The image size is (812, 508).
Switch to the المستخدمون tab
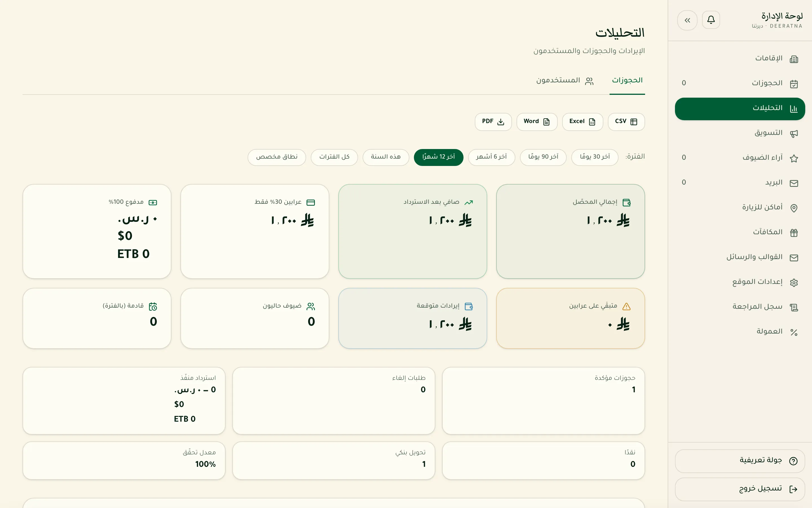(565, 81)
